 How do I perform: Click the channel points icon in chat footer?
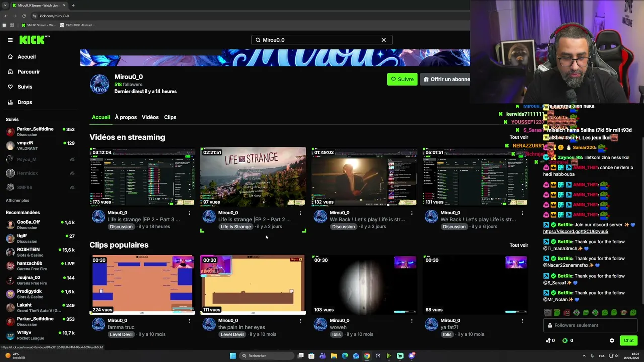548,341
